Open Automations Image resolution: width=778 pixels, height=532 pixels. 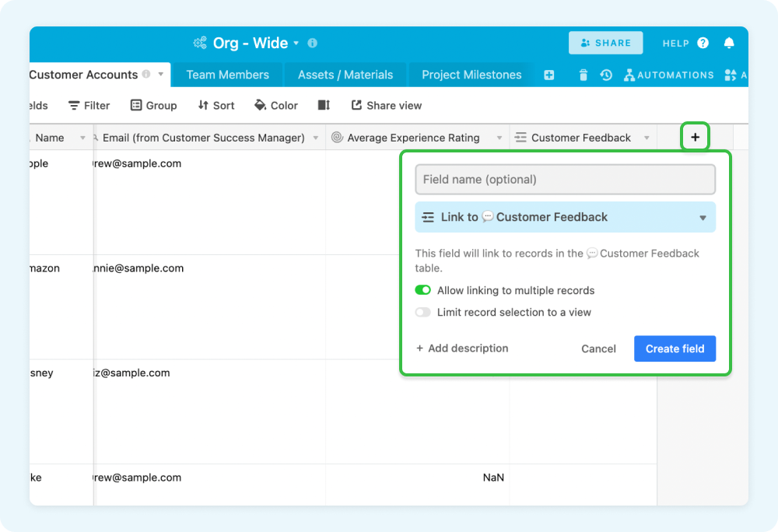pyautogui.click(x=668, y=75)
